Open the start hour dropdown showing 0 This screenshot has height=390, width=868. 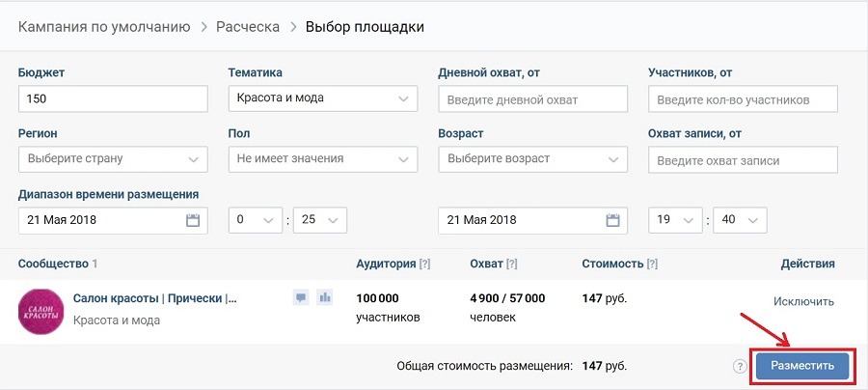[x=256, y=220]
